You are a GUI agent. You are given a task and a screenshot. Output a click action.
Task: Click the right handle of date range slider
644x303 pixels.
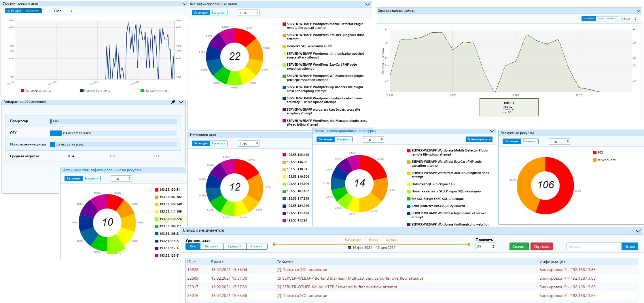(469, 244)
